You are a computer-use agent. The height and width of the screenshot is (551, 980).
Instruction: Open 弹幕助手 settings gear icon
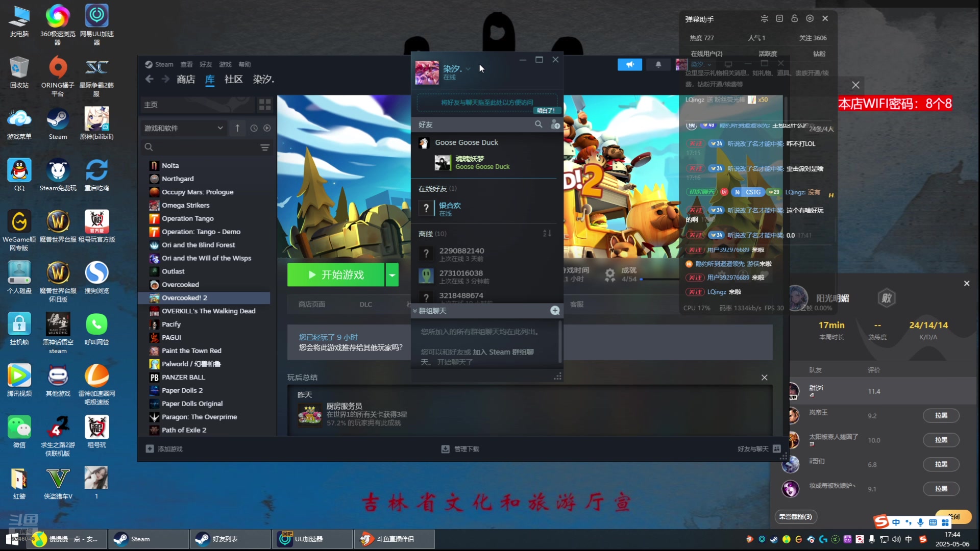(810, 18)
